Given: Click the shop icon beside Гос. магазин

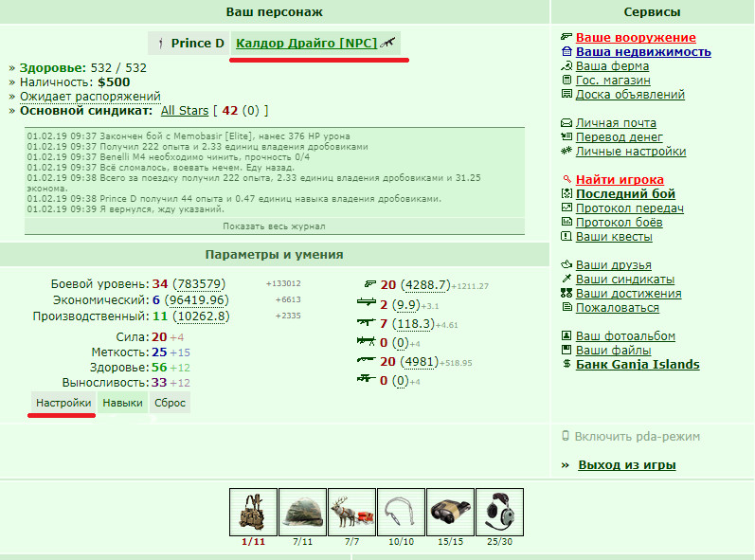Looking at the screenshot, I should pos(566,80).
